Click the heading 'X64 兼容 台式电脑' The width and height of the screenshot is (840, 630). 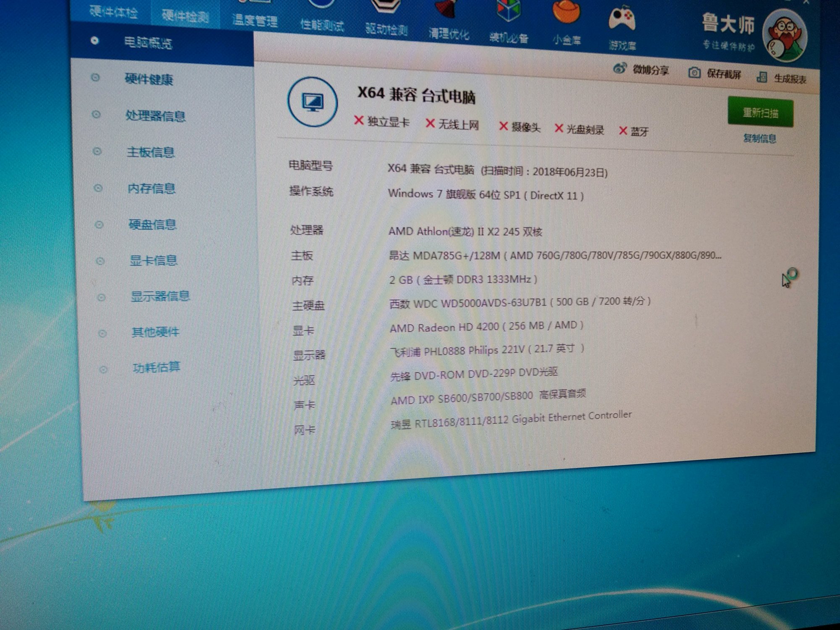coord(416,94)
